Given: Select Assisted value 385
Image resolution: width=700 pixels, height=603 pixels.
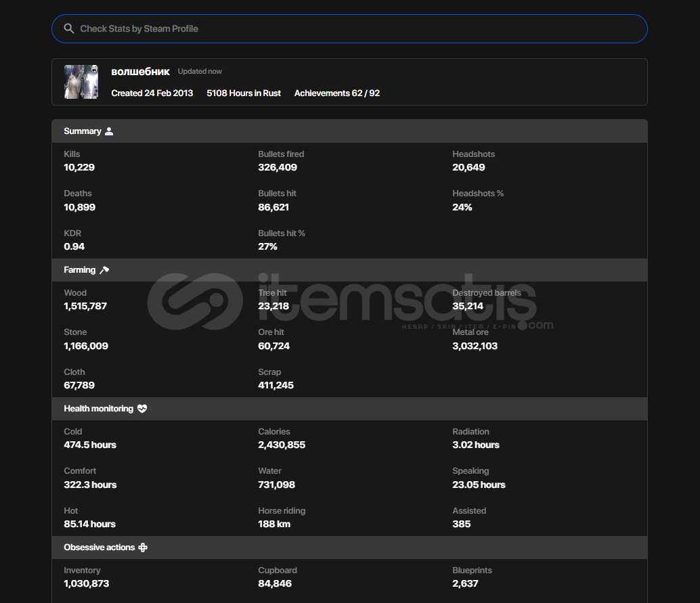Looking at the screenshot, I should point(461,524).
